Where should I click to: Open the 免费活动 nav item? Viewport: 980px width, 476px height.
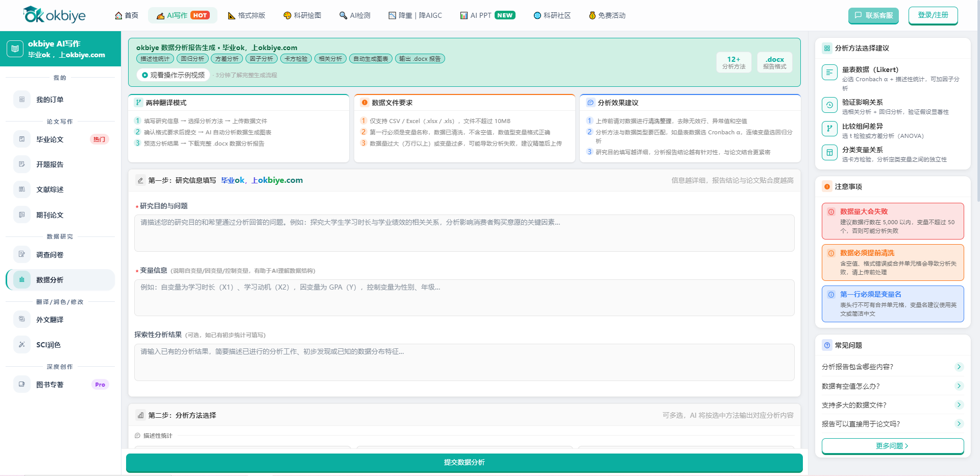click(607, 15)
